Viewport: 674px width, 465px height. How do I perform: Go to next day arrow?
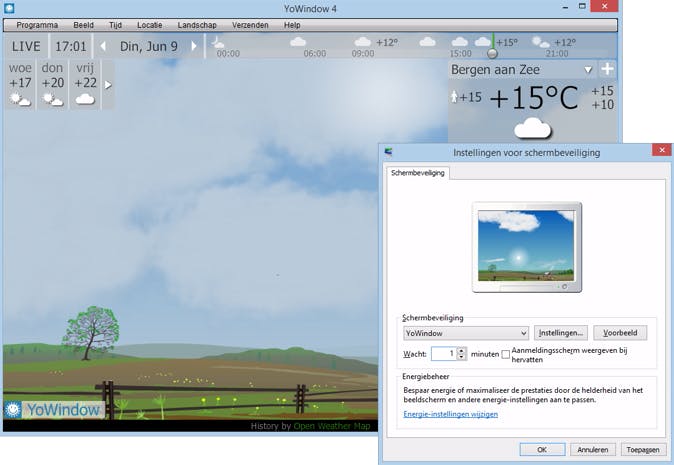tap(194, 46)
